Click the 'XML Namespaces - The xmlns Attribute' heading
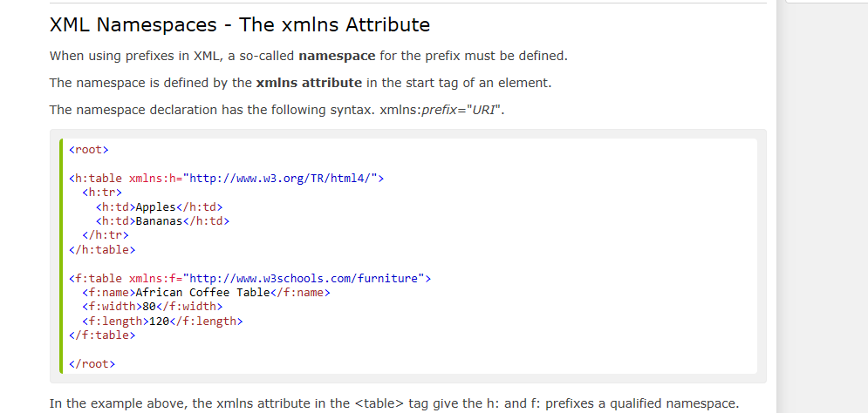 click(240, 24)
